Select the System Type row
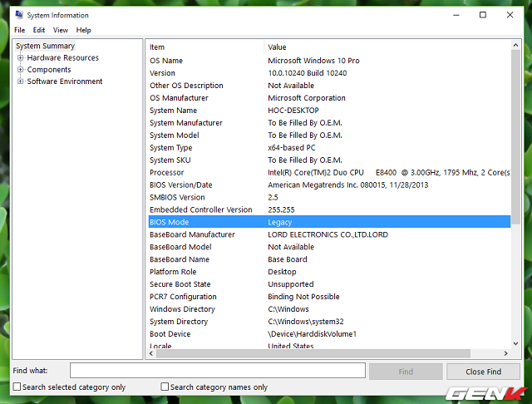The height and width of the screenshot is (404, 532). pyautogui.click(x=329, y=148)
